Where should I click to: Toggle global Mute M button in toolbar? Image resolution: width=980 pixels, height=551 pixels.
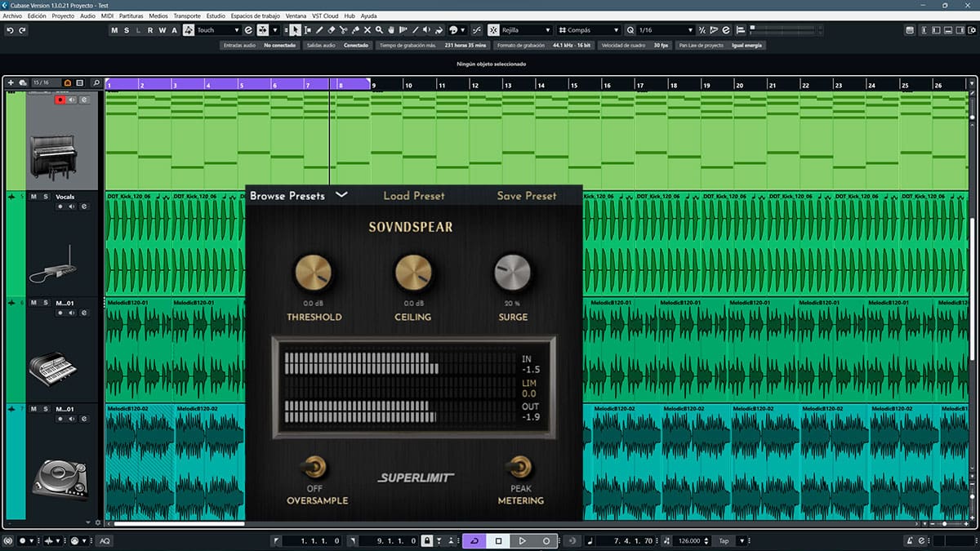114,30
